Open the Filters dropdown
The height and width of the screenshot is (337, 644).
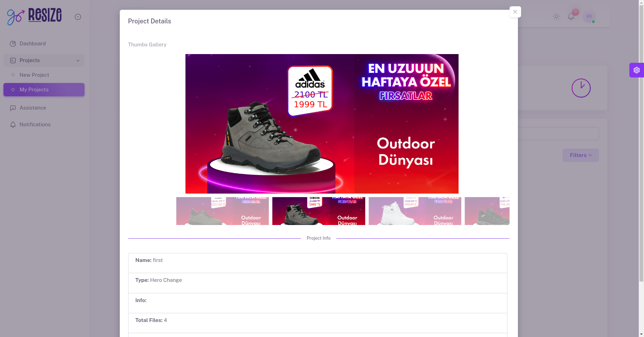pyautogui.click(x=581, y=155)
